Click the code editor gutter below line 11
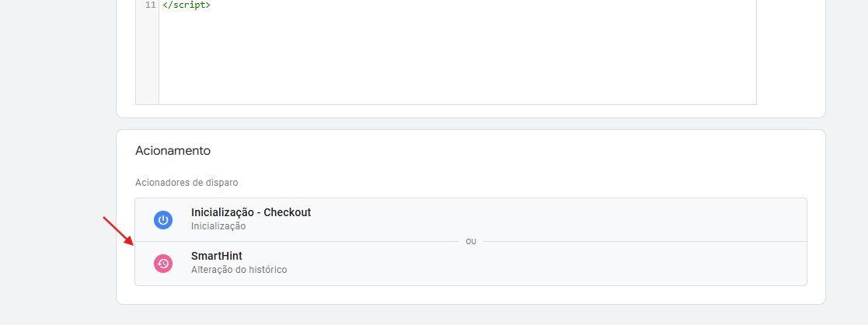The width and height of the screenshot is (868, 325). [x=147, y=55]
